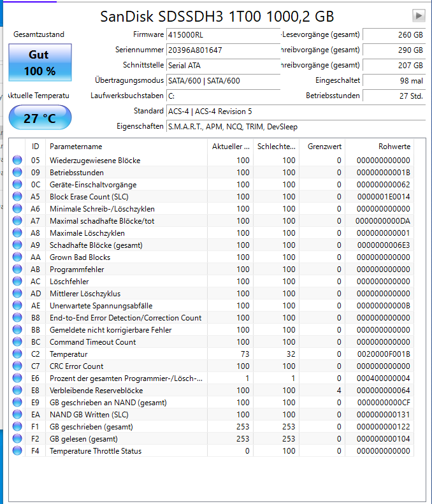This screenshot has height=504, width=432.
Task: Click the status orb for Geräte-Einschaltvorgänge
Action: 17,185
